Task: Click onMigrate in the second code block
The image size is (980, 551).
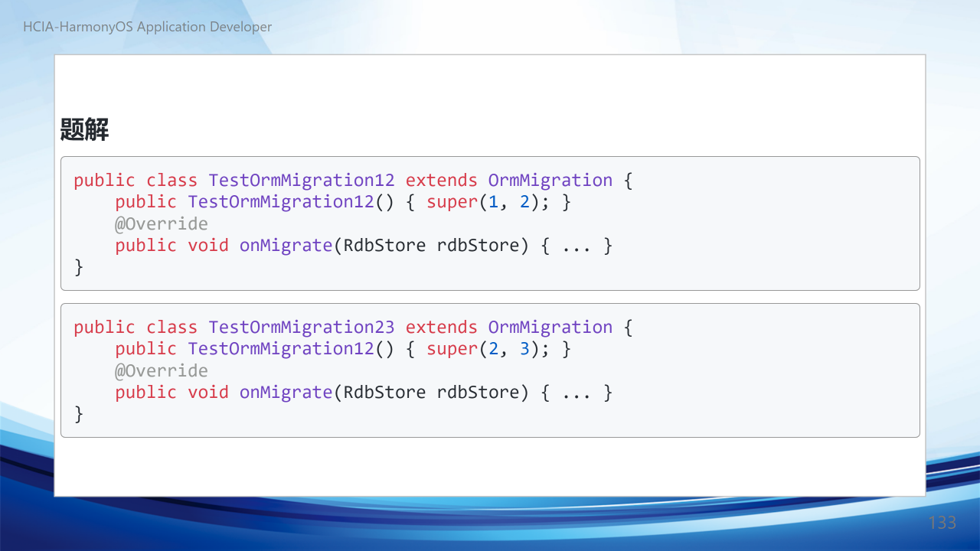Action: [286, 393]
